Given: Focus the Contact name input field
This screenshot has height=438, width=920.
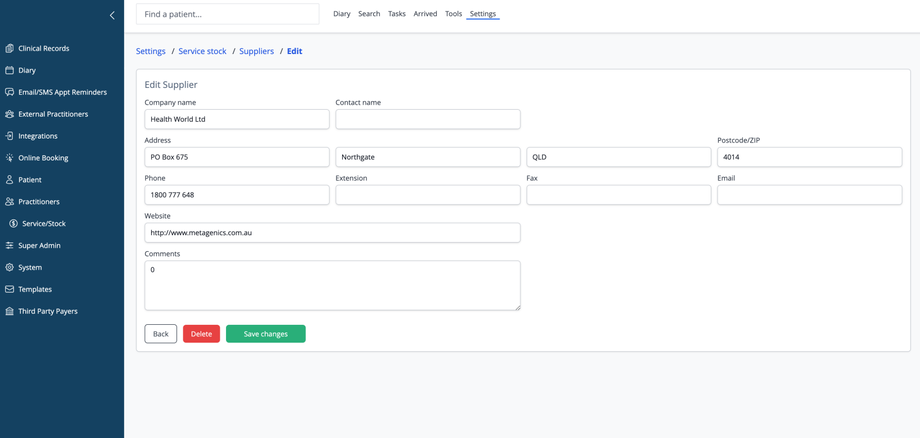Looking at the screenshot, I should 427,119.
